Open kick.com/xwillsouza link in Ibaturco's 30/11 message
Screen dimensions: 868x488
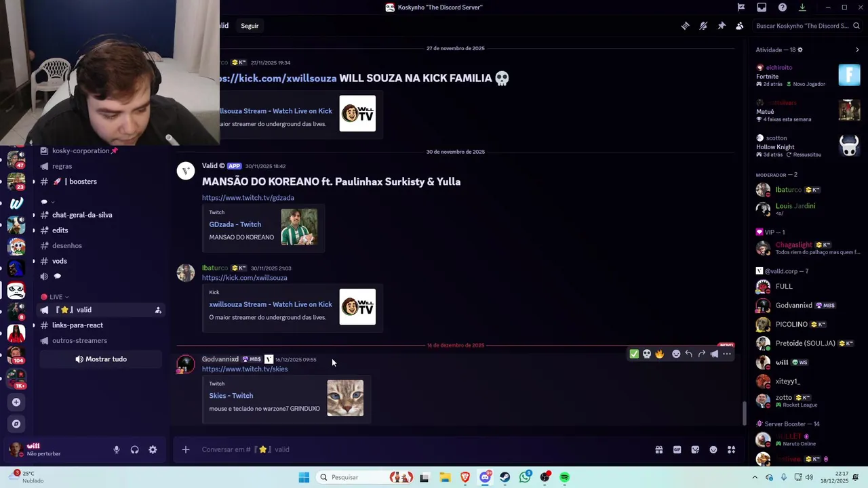point(244,278)
